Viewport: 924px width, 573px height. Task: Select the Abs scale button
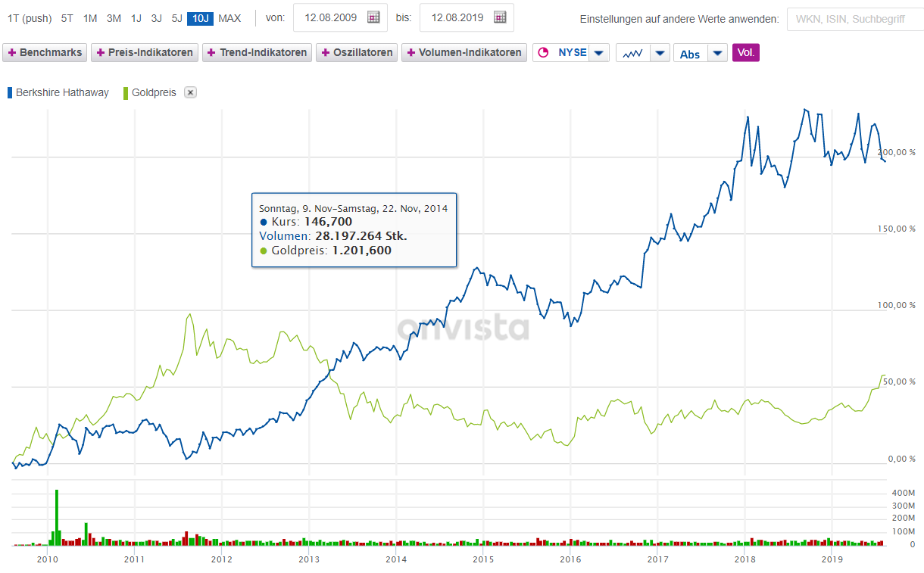point(690,54)
